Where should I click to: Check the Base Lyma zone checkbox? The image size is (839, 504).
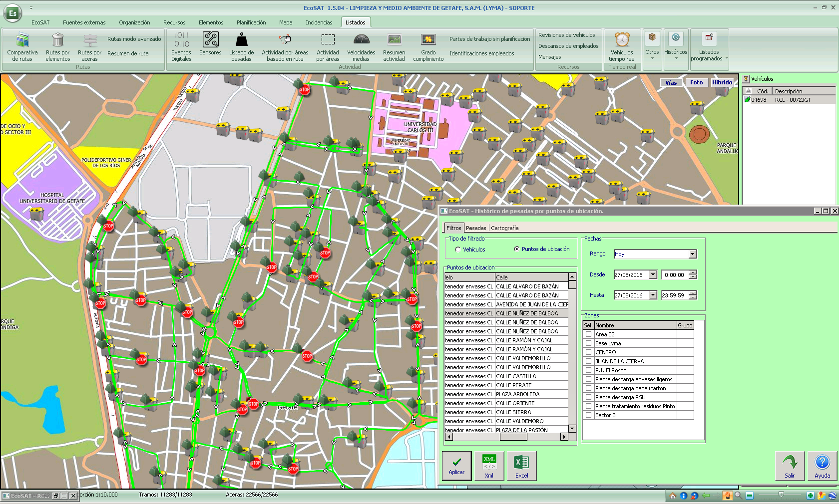(589, 343)
